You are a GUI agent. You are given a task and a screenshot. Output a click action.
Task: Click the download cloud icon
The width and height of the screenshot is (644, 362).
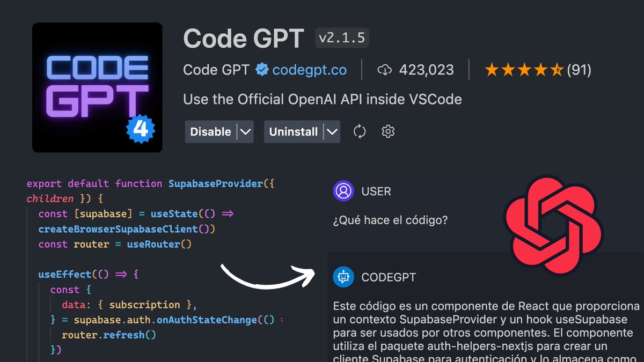[385, 70]
